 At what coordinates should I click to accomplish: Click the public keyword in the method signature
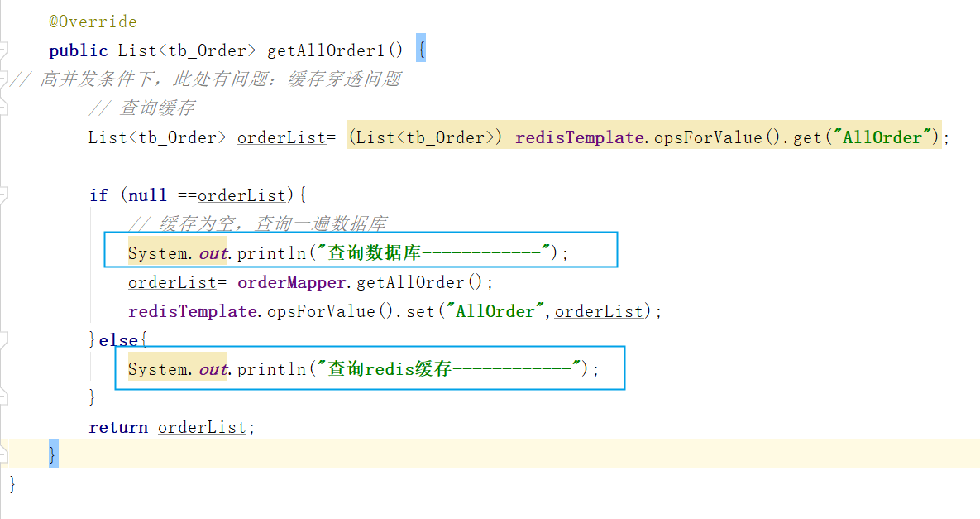78,50
